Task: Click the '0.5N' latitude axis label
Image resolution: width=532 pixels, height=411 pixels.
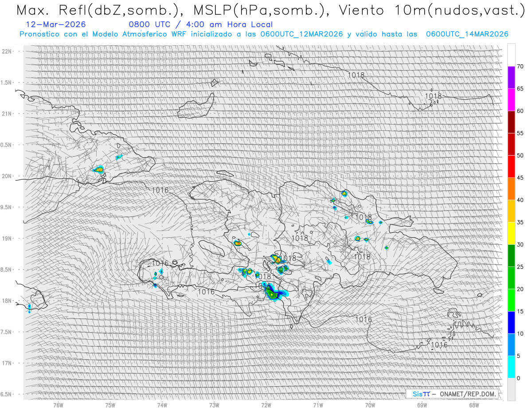Action: coord(7,145)
